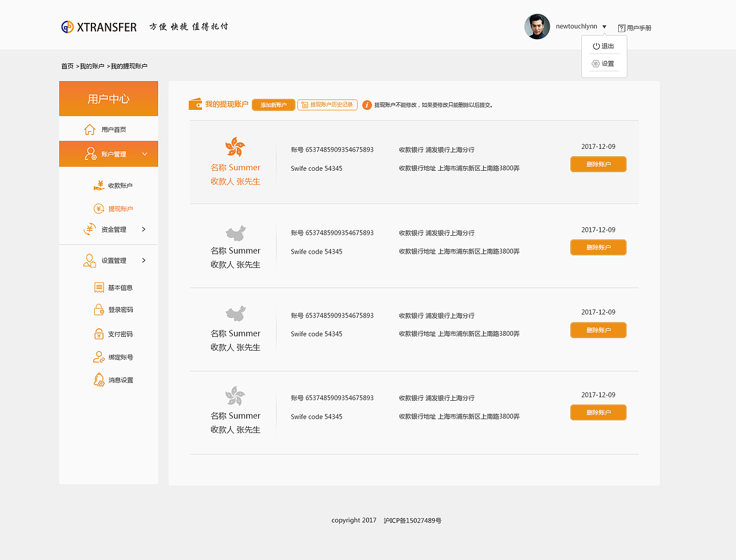Select the 账户管理 sidebar section

coord(109,154)
